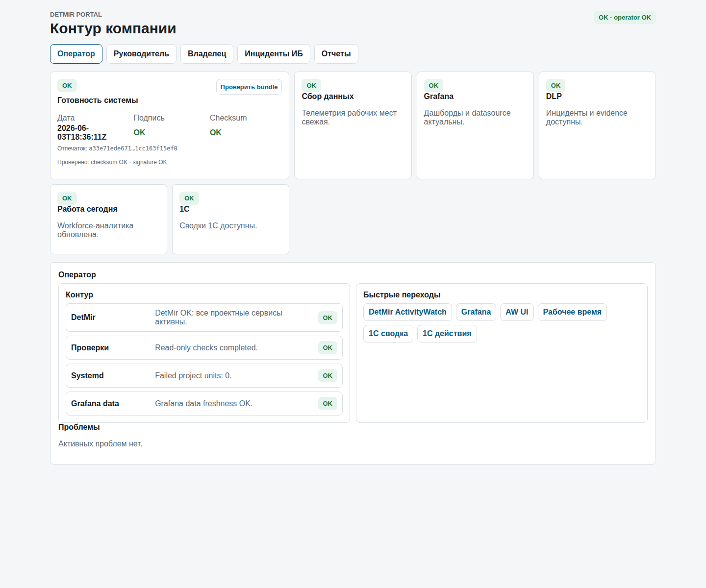Select the fingerprint "a33e71ede671…1cc163f15ef8"
This screenshot has height=588, width=706.
[133, 148]
